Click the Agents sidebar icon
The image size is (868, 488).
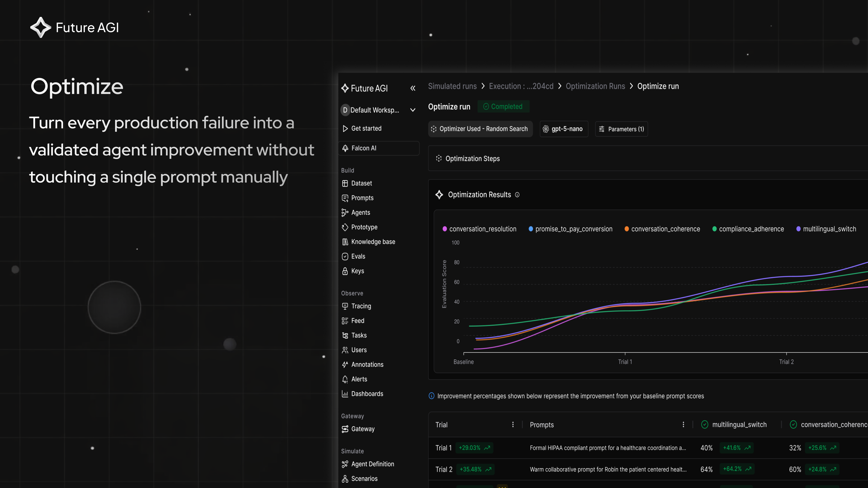345,213
